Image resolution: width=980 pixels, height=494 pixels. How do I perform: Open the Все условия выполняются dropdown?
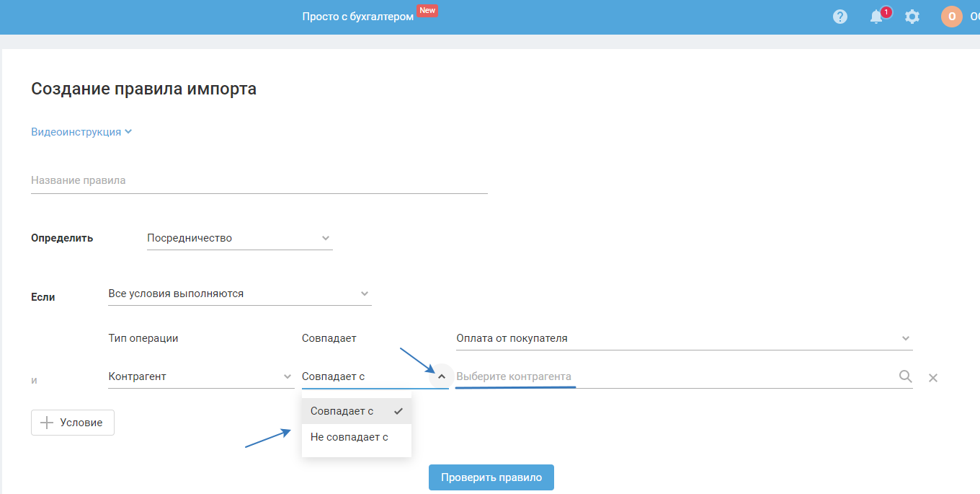click(239, 294)
